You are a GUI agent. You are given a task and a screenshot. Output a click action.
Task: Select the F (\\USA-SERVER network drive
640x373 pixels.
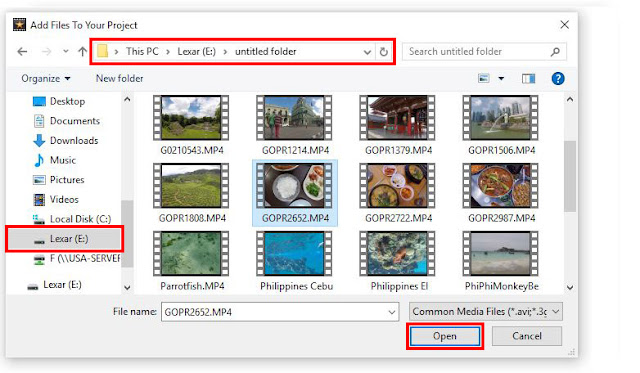click(76, 258)
